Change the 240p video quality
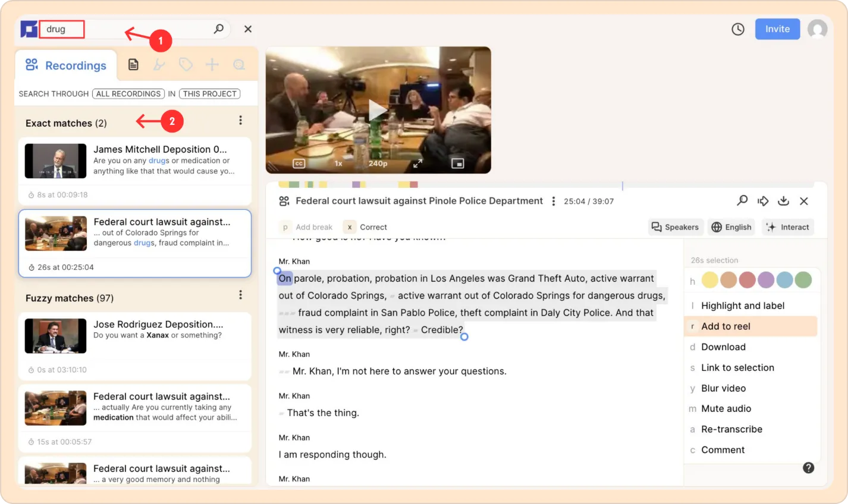Image resolution: width=848 pixels, height=504 pixels. [x=378, y=163]
